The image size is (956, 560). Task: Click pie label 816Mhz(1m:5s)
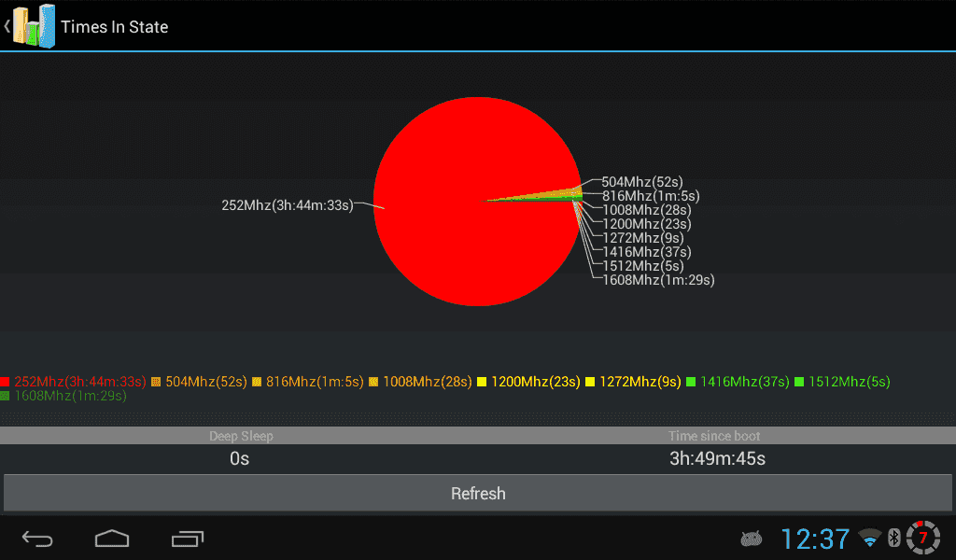651,196
